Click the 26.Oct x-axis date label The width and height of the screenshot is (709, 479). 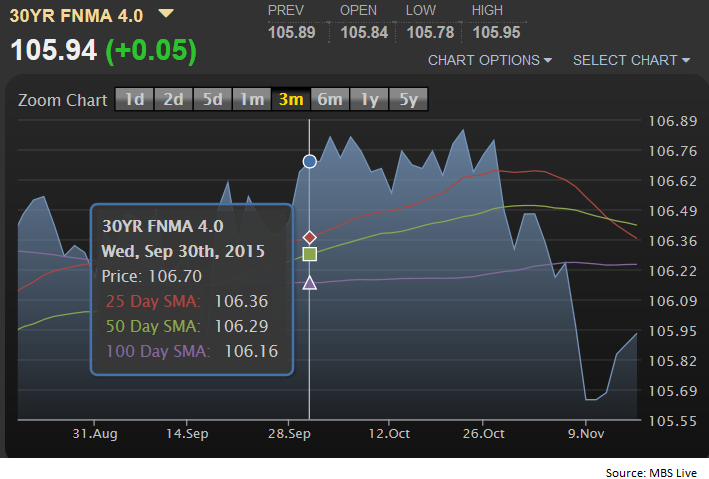point(483,433)
